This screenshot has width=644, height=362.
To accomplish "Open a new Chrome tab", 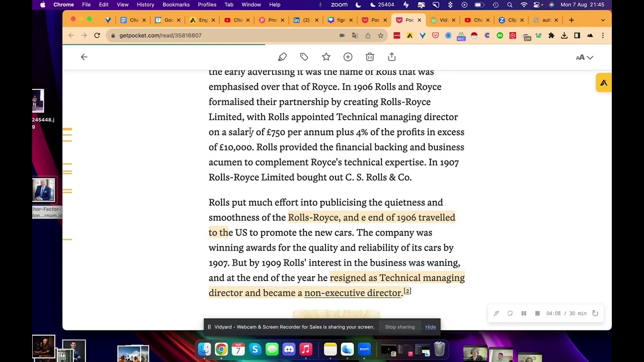I will click(572, 20).
